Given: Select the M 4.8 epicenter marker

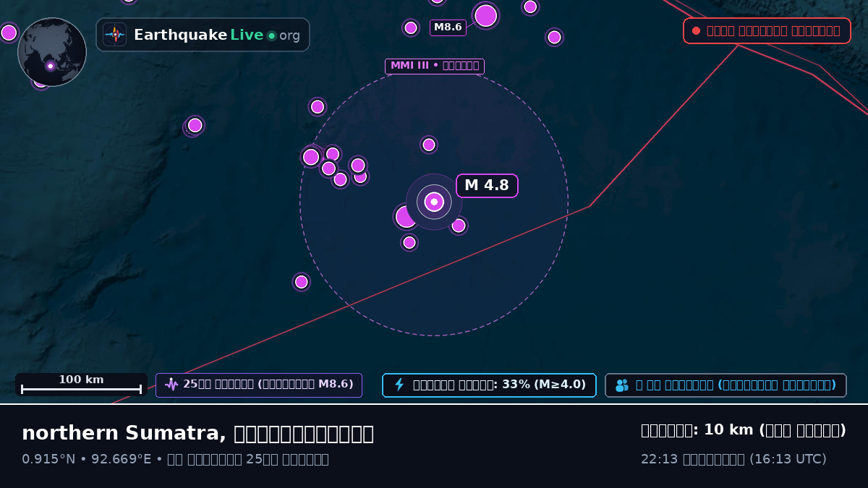Looking at the screenshot, I should 434,202.
